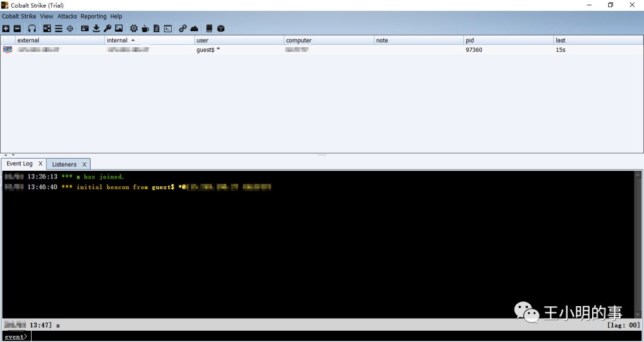The image size is (644, 342).
Task: Show the target table view crosshair icon
Action: 70,29
